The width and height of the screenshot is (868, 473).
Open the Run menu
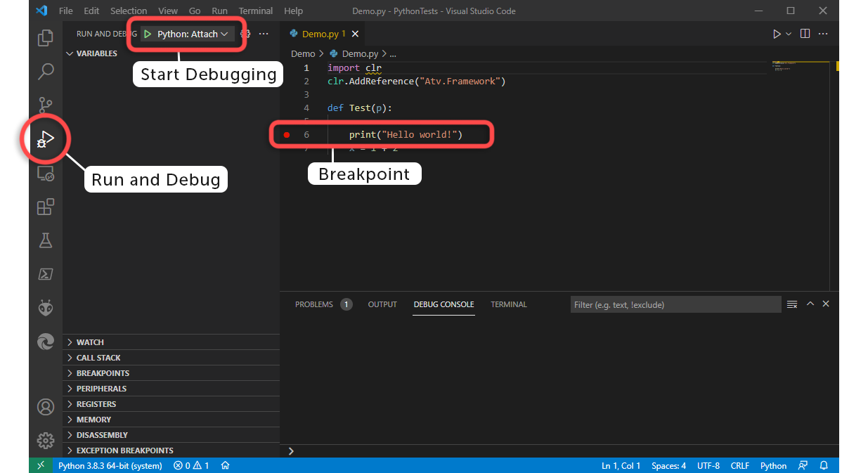click(219, 11)
